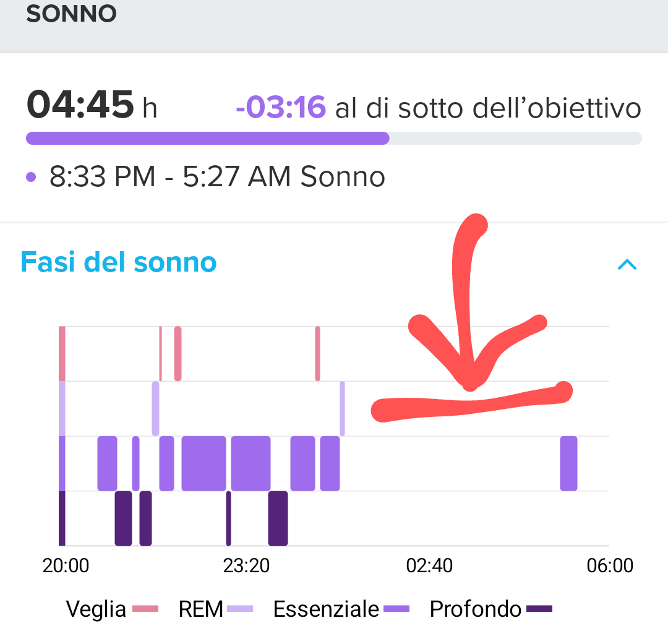Tap the 23:20 time axis label
Viewport: 668px width, 644px height.
click(x=246, y=566)
